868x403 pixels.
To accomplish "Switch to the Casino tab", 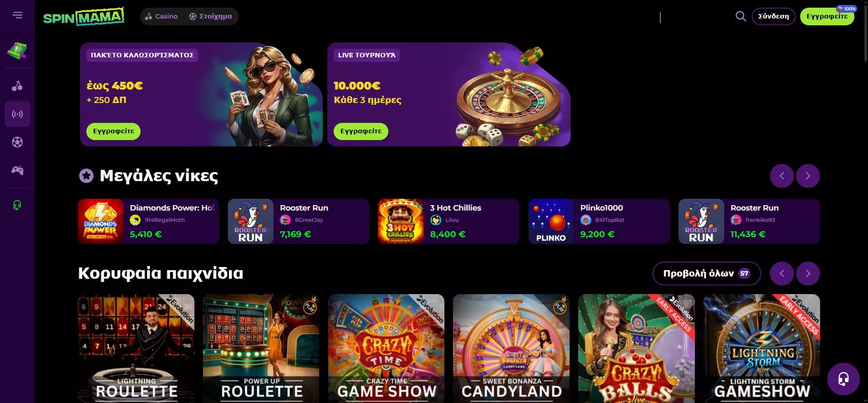I will (x=161, y=16).
